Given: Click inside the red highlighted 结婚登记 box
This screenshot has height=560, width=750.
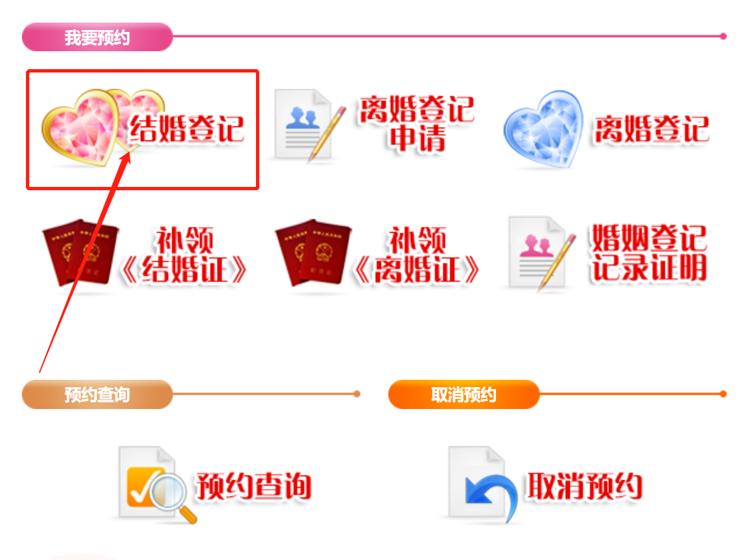Looking at the screenshot, I should [142, 130].
